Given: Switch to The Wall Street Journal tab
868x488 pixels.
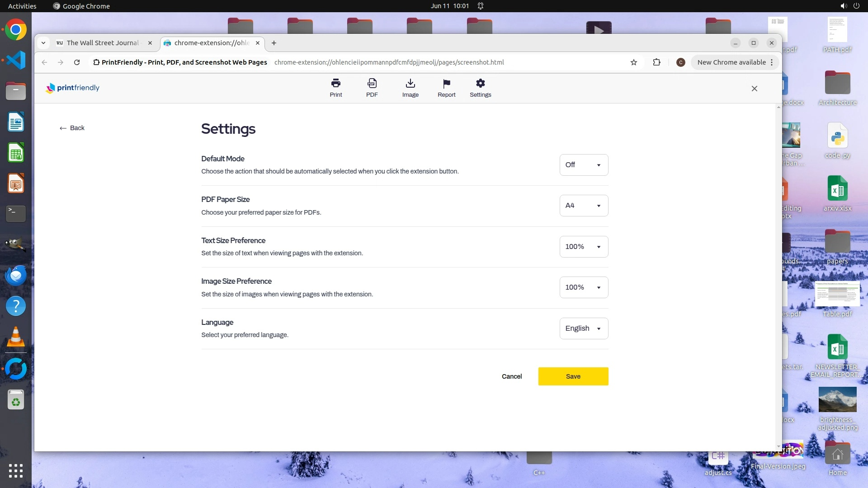Looking at the screenshot, I should tap(103, 43).
